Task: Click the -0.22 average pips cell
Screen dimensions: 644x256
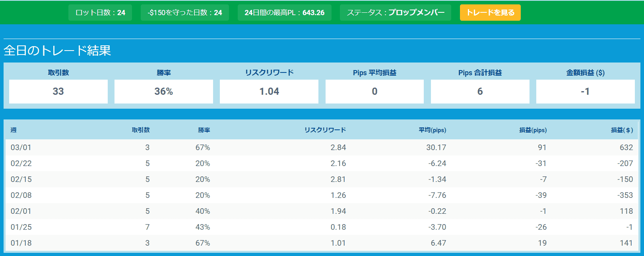Action: click(x=437, y=211)
